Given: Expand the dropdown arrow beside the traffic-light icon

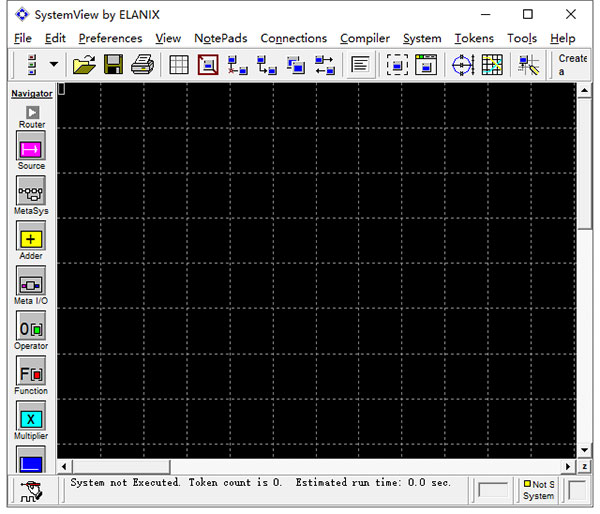Looking at the screenshot, I should [53, 65].
